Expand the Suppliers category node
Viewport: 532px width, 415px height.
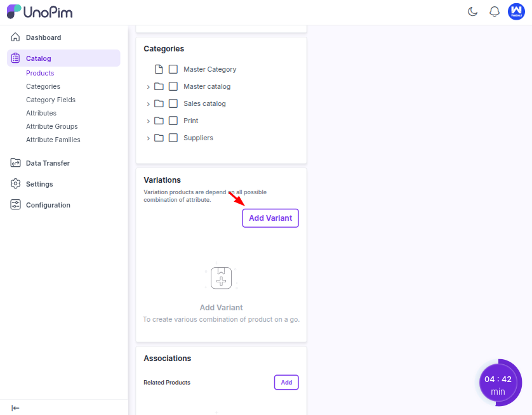coord(148,138)
